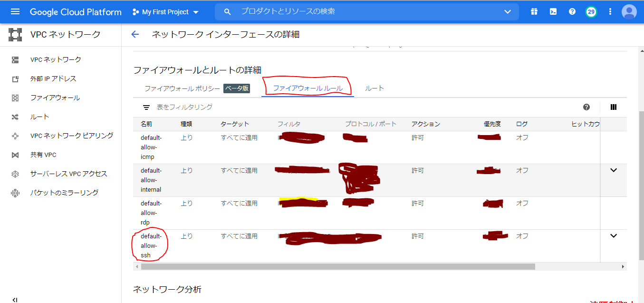Activate Cloud Shell terminal icon
This screenshot has width=644, height=303.
[553, 11]
